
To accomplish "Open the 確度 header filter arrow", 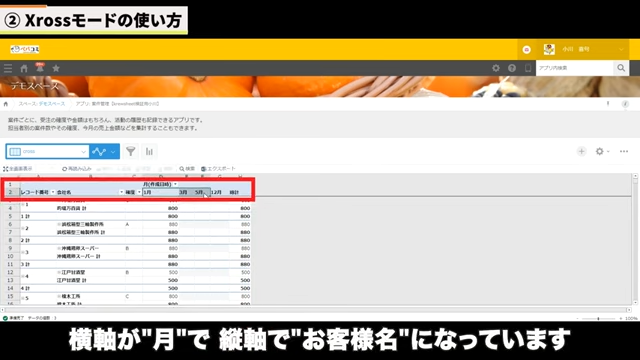I will 139,192.
